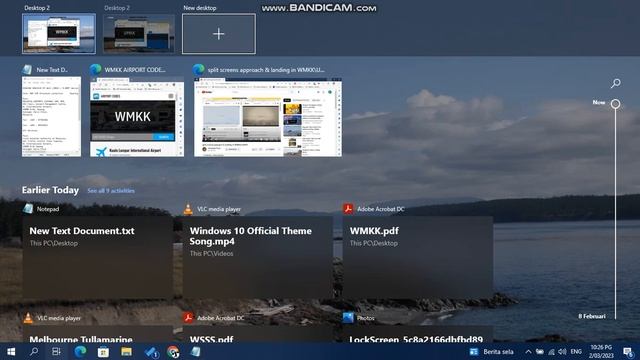
Task: Open the WSSS.pdf activity card
Action: point(258,334)
